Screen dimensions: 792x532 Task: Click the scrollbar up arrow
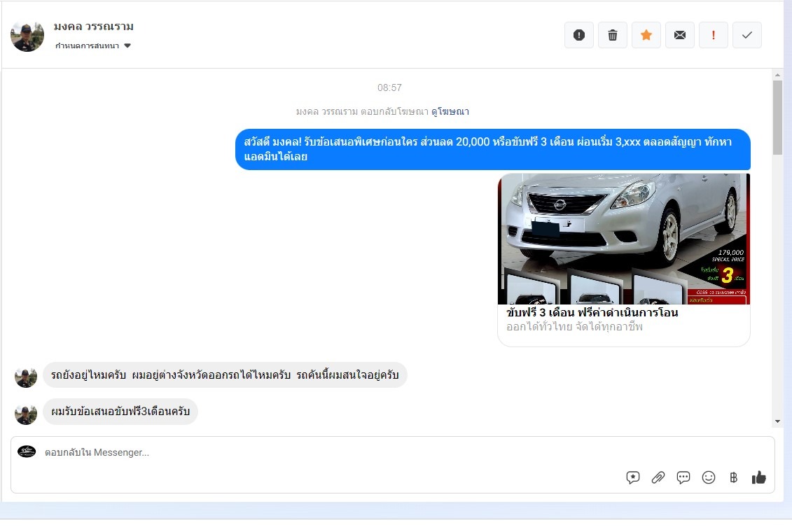777,74
